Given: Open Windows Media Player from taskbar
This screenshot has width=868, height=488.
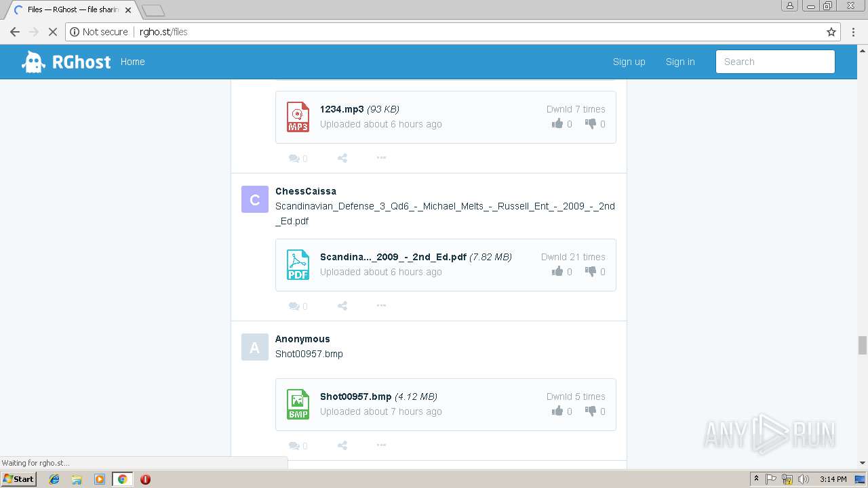Looking at the screenshot, I should coord(100,479).
